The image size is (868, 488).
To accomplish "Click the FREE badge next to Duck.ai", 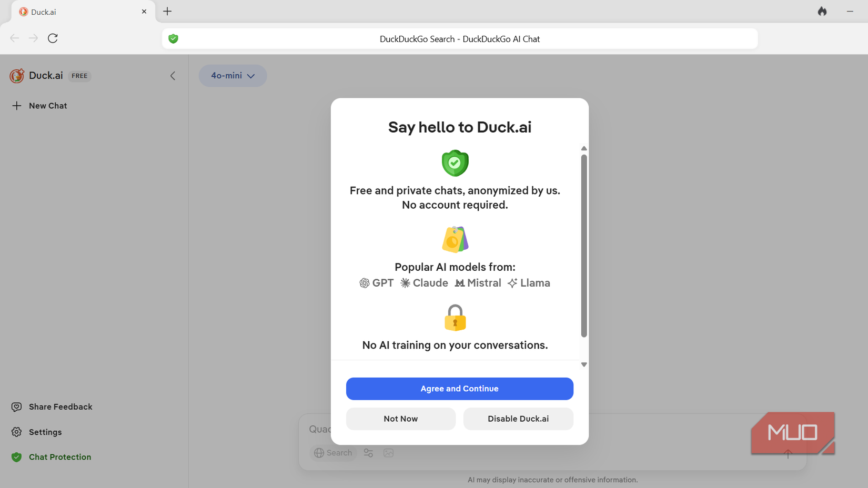I will coord(79,76).
